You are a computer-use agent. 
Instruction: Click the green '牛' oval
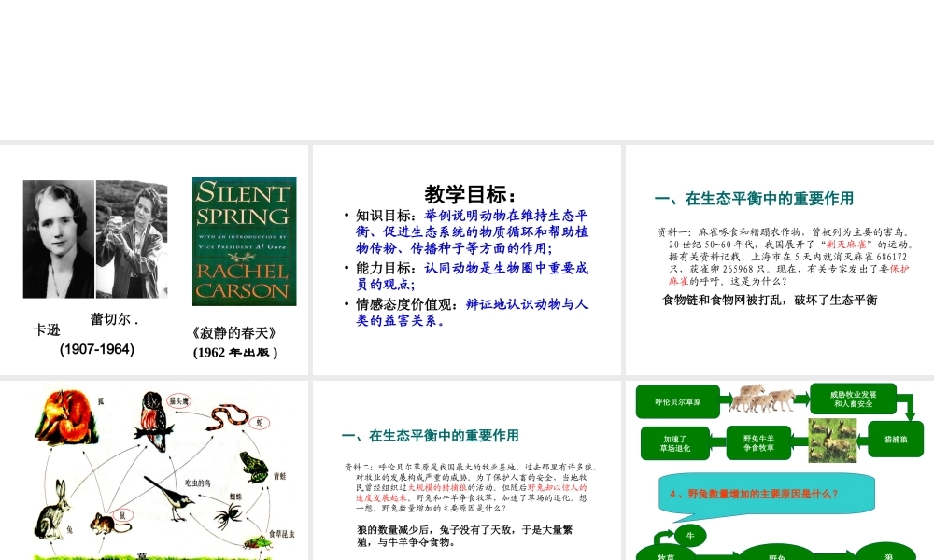coord(690,536)
